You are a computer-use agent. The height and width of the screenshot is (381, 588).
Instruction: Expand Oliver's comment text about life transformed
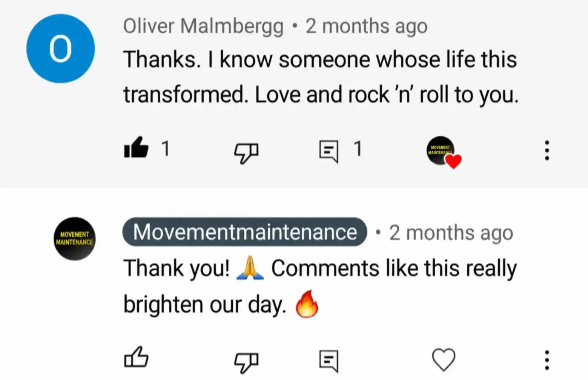click(x=321, y=77)
